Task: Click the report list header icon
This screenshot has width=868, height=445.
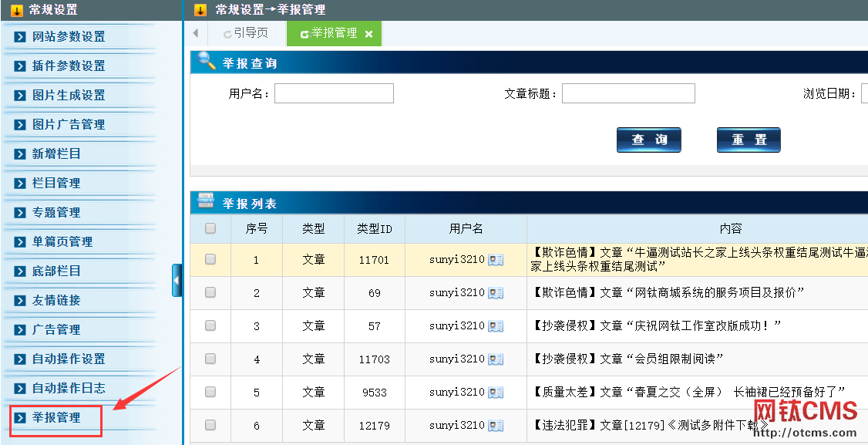Action: (x=207, y=202)
